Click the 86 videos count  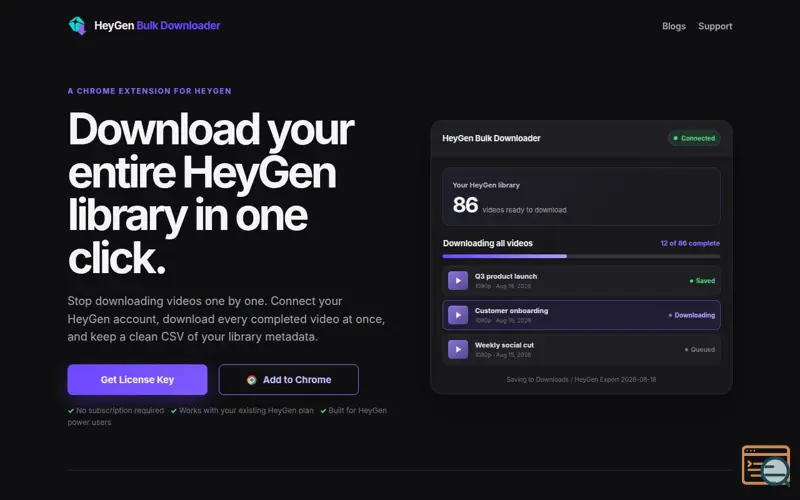tap(465, 205)
